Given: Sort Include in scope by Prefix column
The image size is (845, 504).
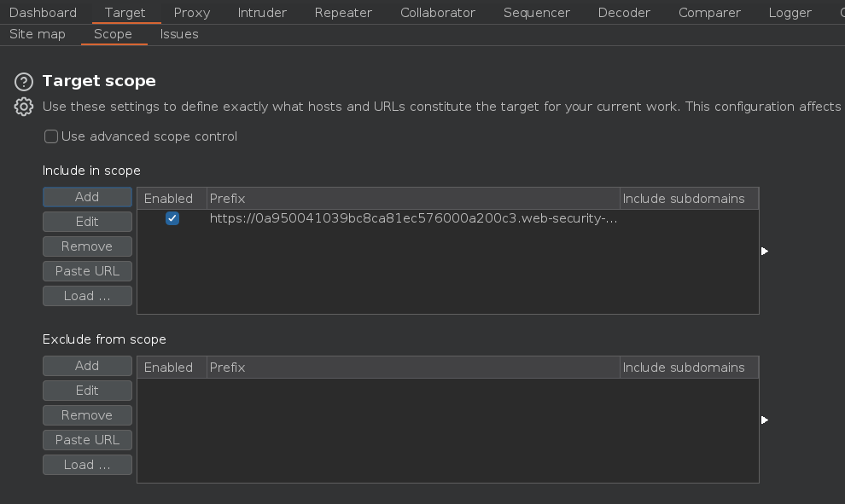Looking at the screenshot, I should coord(413,199).
